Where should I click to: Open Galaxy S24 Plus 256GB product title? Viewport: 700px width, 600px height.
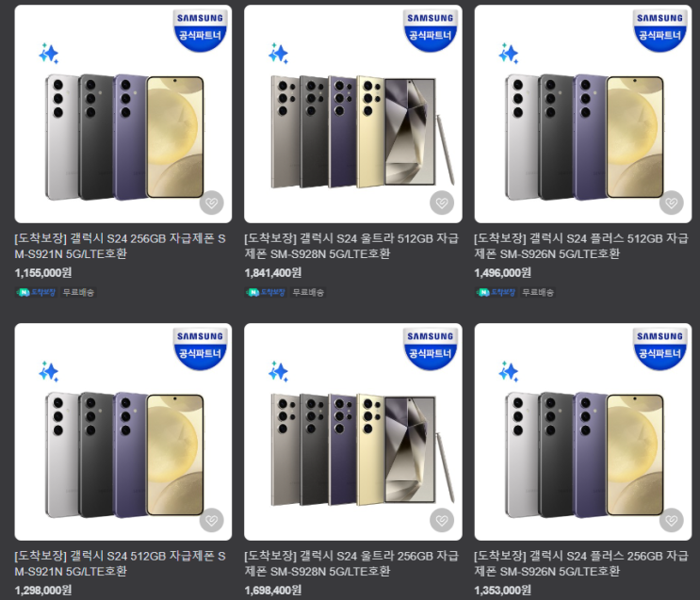point(581,563)
